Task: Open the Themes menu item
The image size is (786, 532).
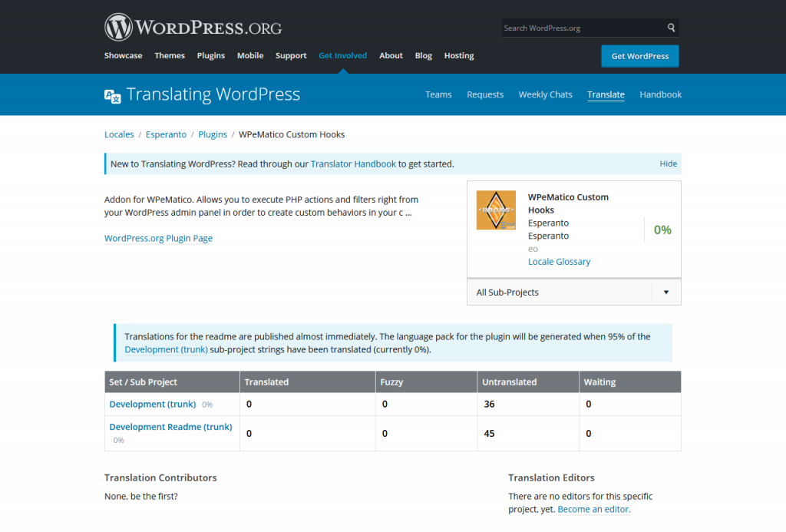Action: [170, 56]
